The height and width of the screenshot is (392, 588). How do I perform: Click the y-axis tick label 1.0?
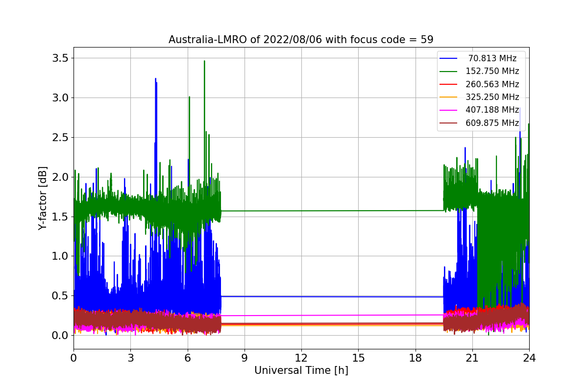pyautogui.click(x=59, y=256)
